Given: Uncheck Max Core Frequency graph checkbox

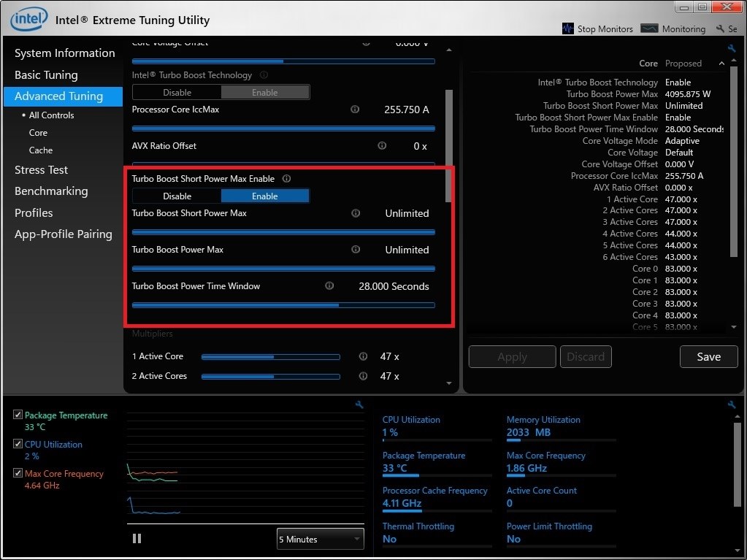Looking at the screenshot, I should pos(18,473).
